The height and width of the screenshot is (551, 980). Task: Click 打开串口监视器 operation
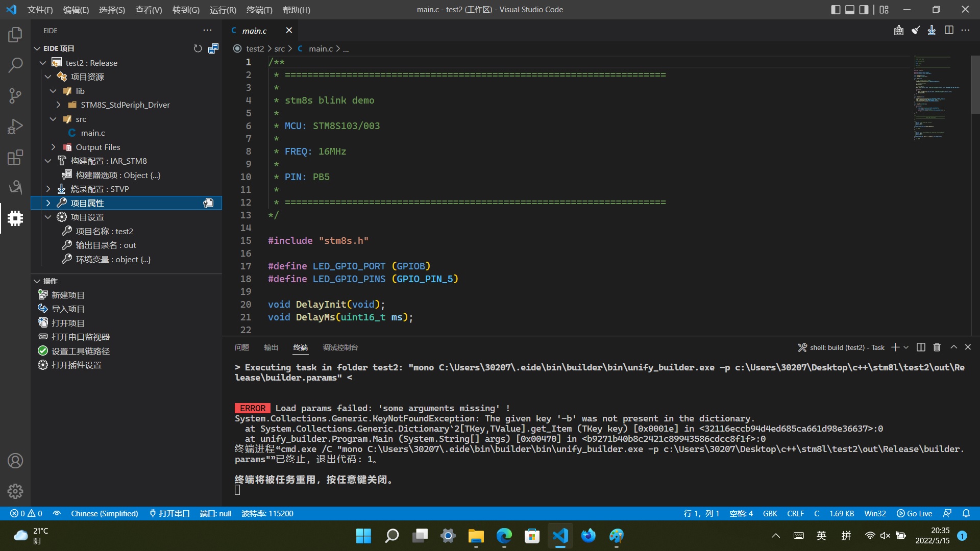coord(81,337)
